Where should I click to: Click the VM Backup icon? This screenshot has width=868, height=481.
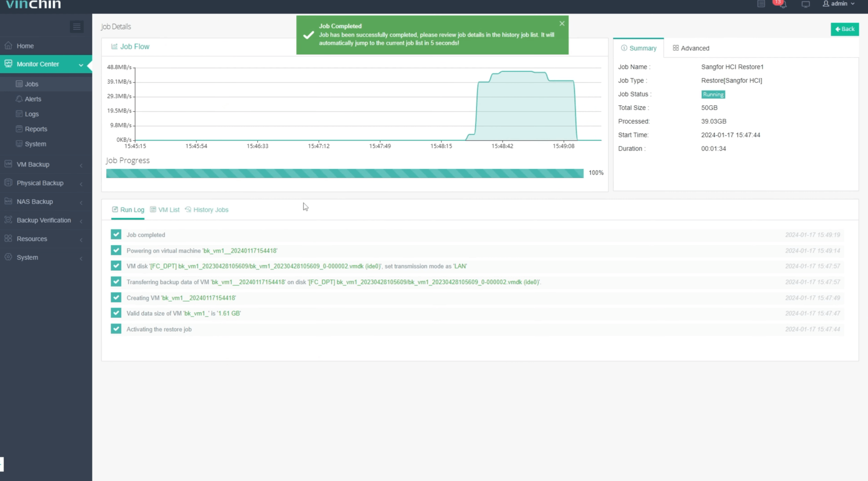coord(8,164)
